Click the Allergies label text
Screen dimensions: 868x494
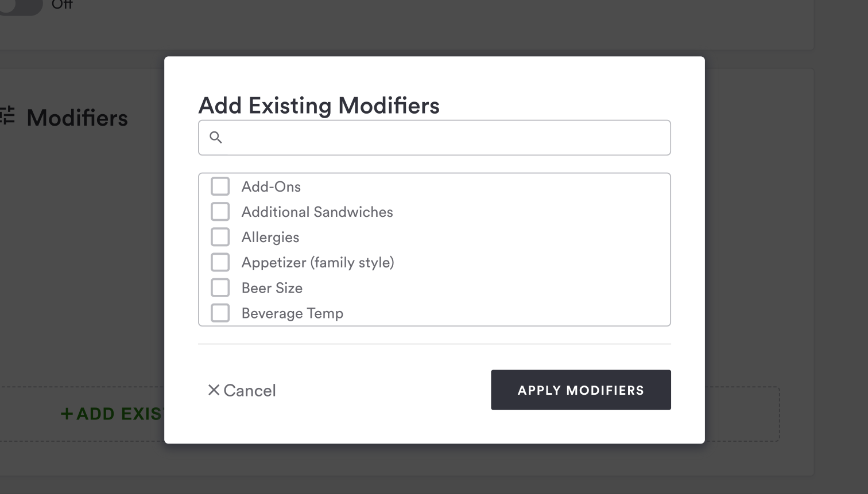pos(270,238)
